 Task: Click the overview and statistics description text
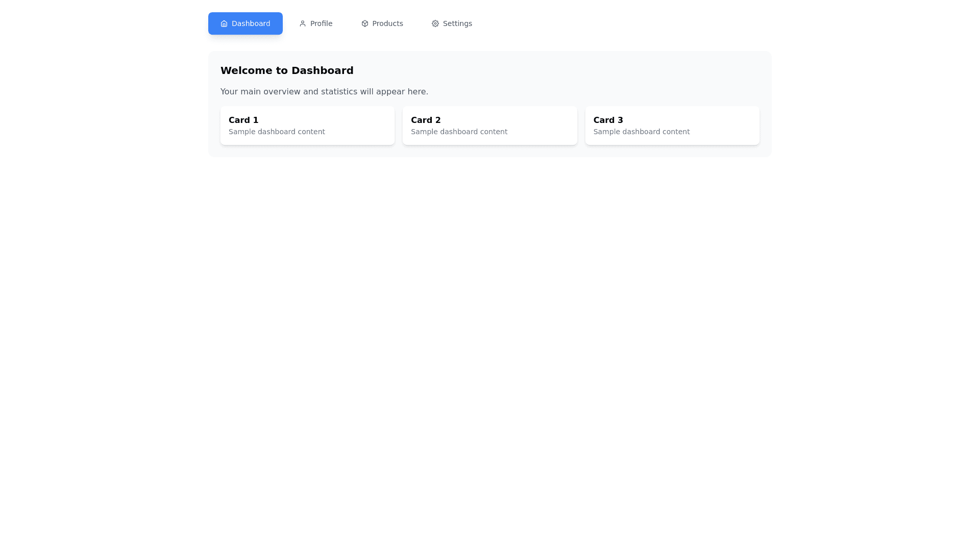[x=324, y=92]
